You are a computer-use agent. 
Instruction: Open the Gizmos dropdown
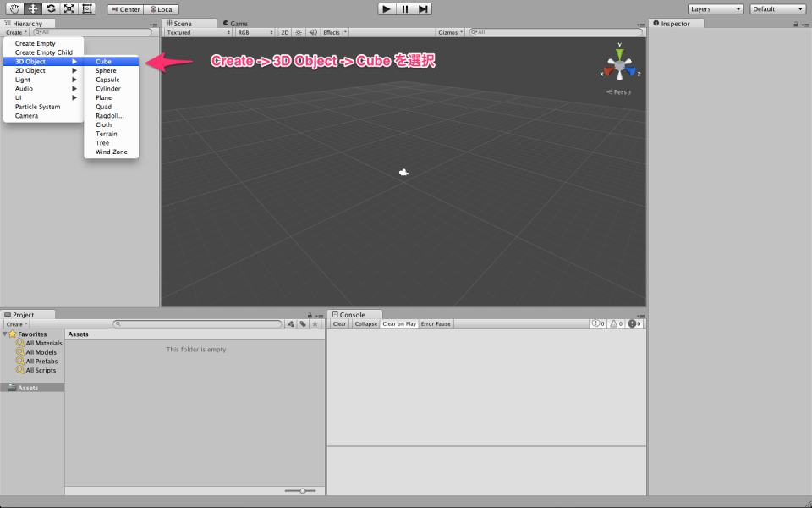click(451, 31)
